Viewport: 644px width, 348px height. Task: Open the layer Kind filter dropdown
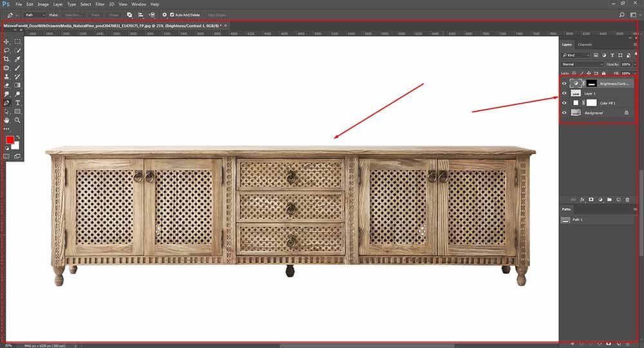(576, 55)
